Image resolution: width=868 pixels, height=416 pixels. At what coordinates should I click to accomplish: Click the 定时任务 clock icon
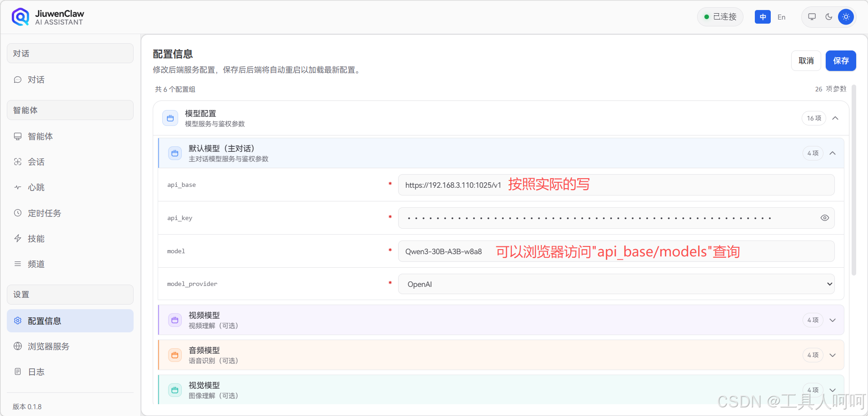pos(18,213)
